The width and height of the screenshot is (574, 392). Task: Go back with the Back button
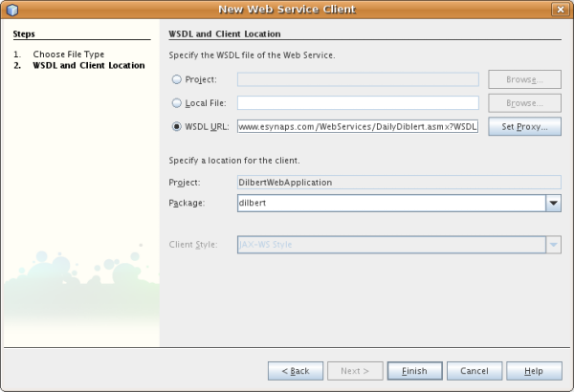[295, 371]
